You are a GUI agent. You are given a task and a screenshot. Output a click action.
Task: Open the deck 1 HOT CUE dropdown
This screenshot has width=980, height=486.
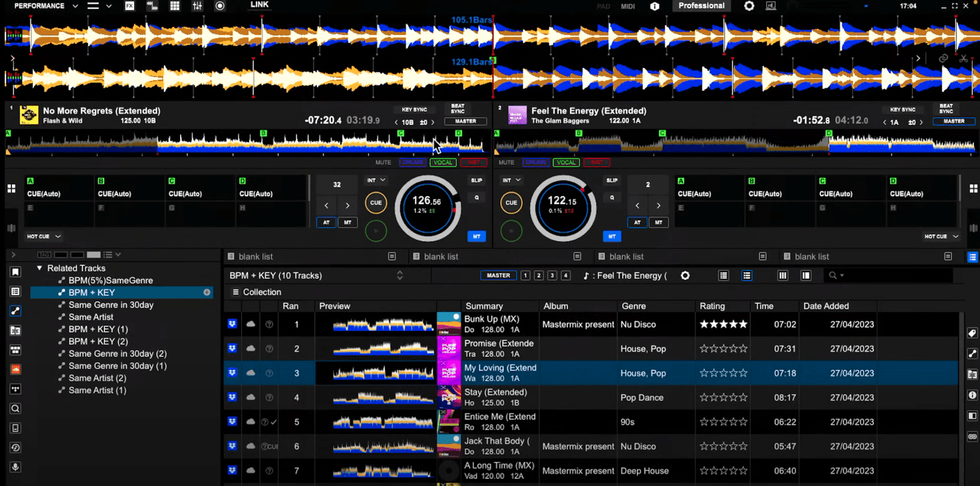(x=44, y=236)
